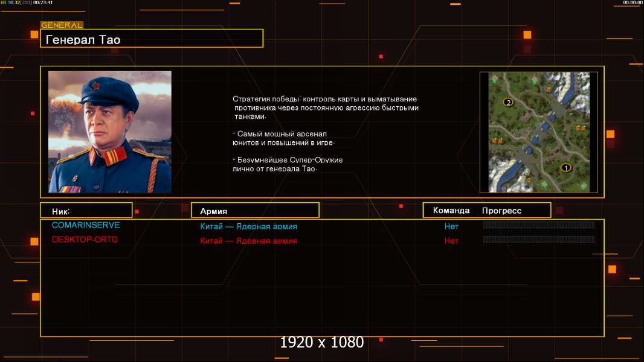Click COMARINSERVE's team value "Нет"
This screenshot has height=362, width=644.
451,226
